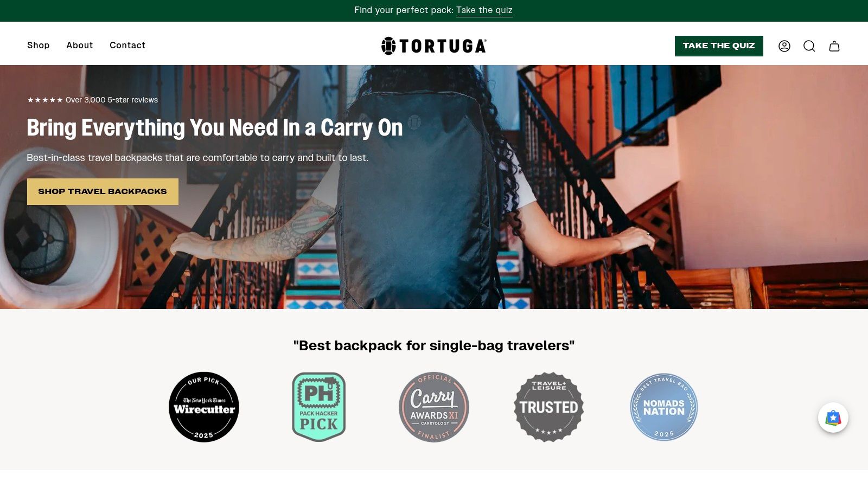Open the account profile icon
This screenshot has width=868, height=488.
click(784, 46)
